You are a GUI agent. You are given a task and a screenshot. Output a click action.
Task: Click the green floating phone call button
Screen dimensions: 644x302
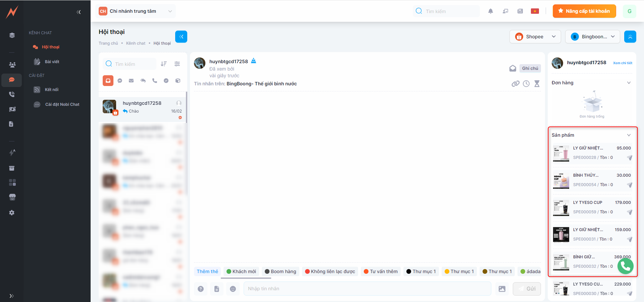coord(625,266)
